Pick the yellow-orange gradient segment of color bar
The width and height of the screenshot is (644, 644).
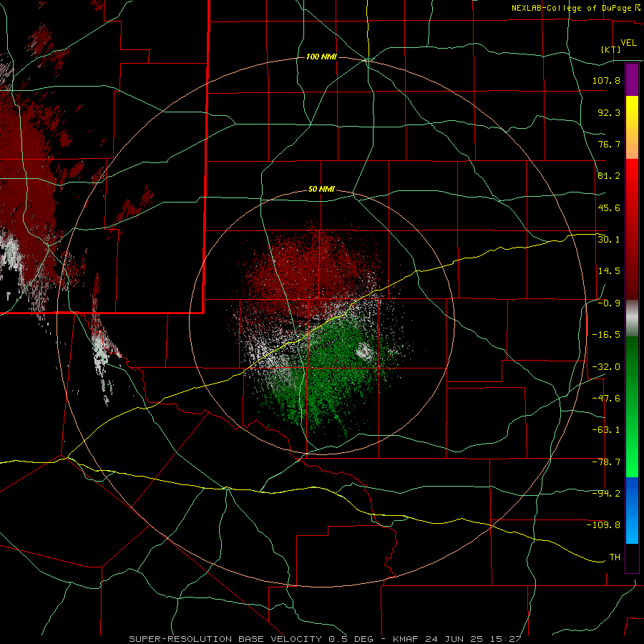coord(632,127)
